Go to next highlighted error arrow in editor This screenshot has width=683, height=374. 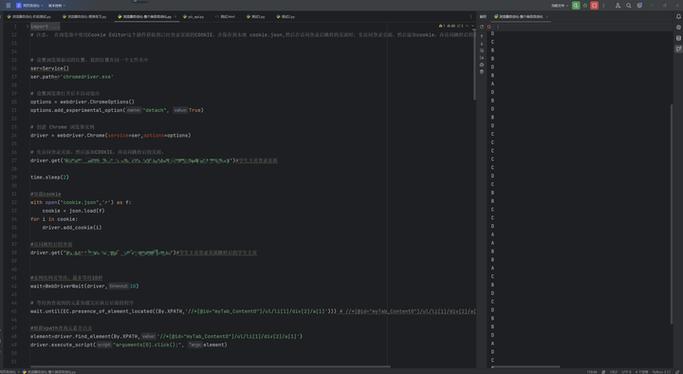(473, 26)
